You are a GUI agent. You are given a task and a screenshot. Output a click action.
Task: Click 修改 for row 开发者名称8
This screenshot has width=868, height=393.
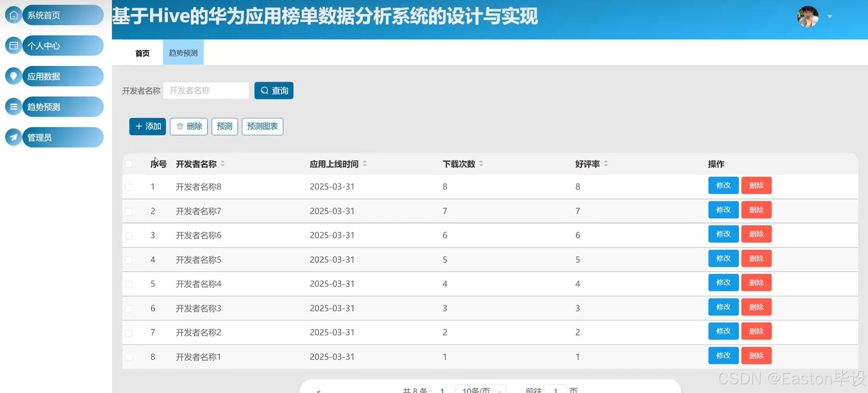coord(724,186)
